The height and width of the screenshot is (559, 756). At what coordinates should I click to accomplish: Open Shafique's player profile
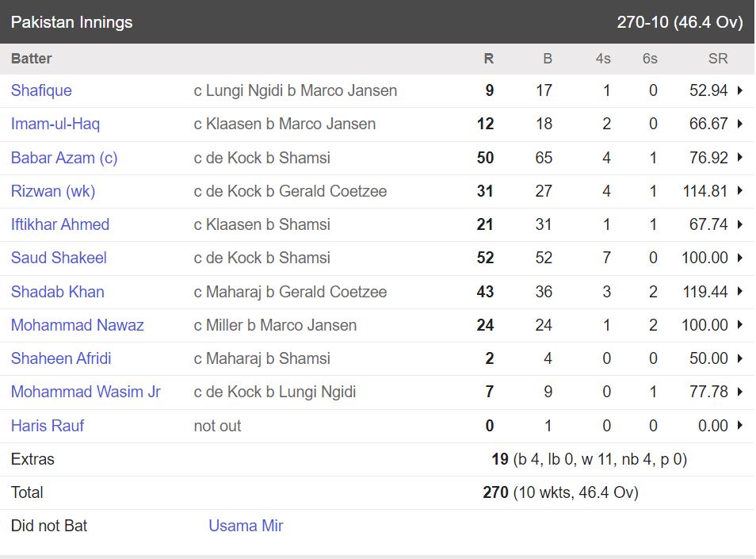point(41,90)
